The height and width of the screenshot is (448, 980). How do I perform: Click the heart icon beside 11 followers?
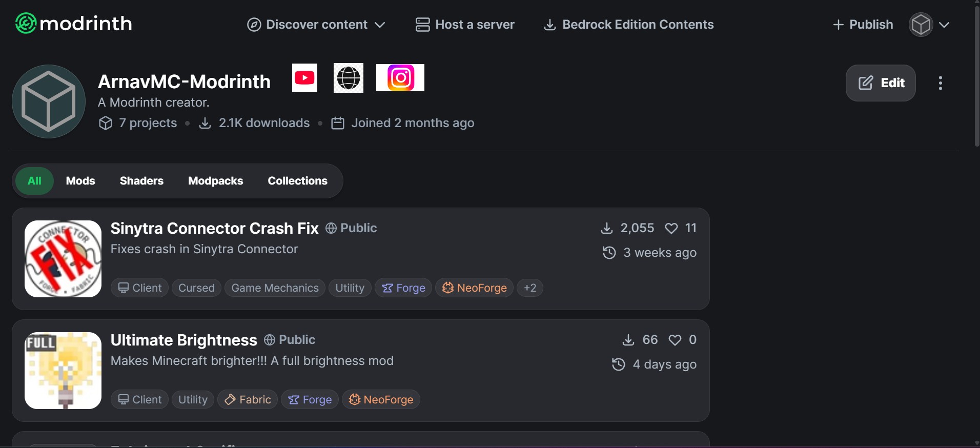[x=671, y=228]
